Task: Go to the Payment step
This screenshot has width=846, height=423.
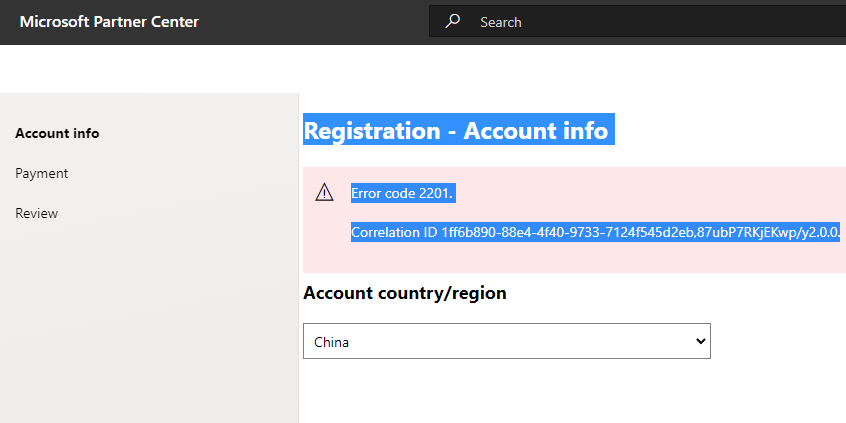Action: (42, 173)
